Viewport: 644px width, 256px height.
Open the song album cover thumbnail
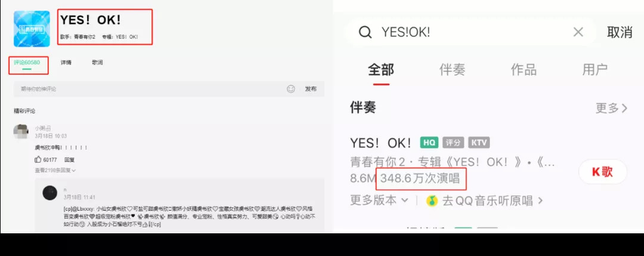click(32, 29)
